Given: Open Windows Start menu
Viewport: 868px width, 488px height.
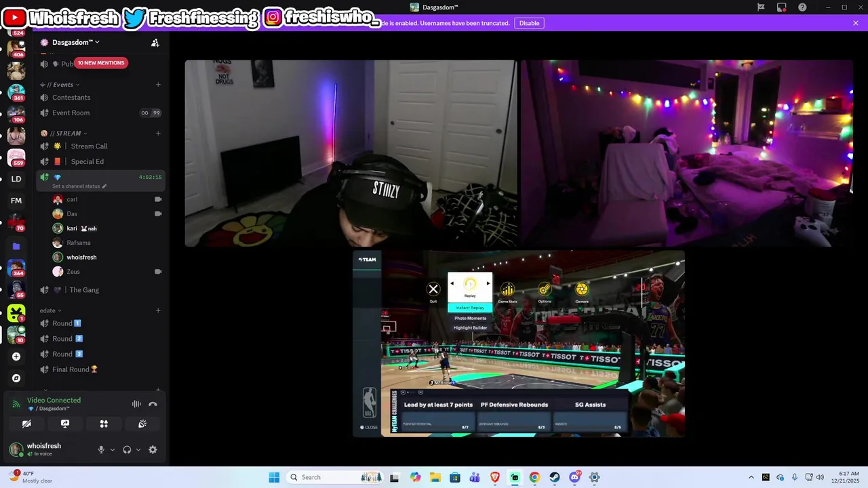Looking at the screenshot, I should point(274,477).
